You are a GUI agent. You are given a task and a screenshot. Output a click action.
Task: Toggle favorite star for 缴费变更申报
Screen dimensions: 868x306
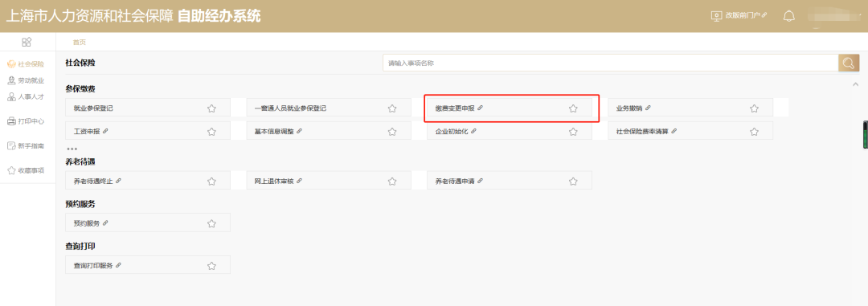573,108
